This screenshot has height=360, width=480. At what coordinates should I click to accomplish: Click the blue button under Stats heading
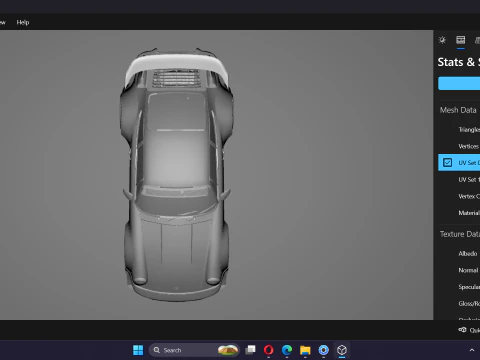click(459, 83)
